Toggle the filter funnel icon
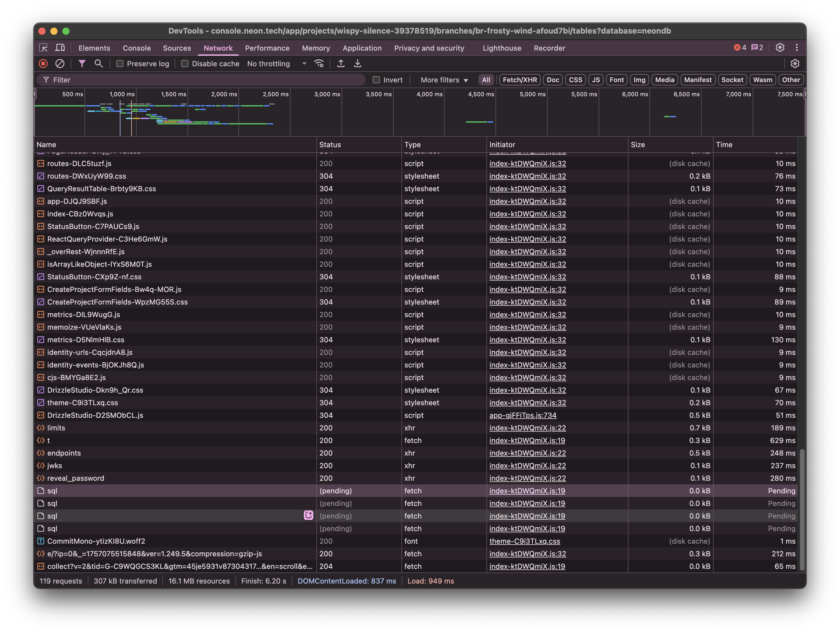The width and height of the screenshot is (840, 633). [82, 64]
